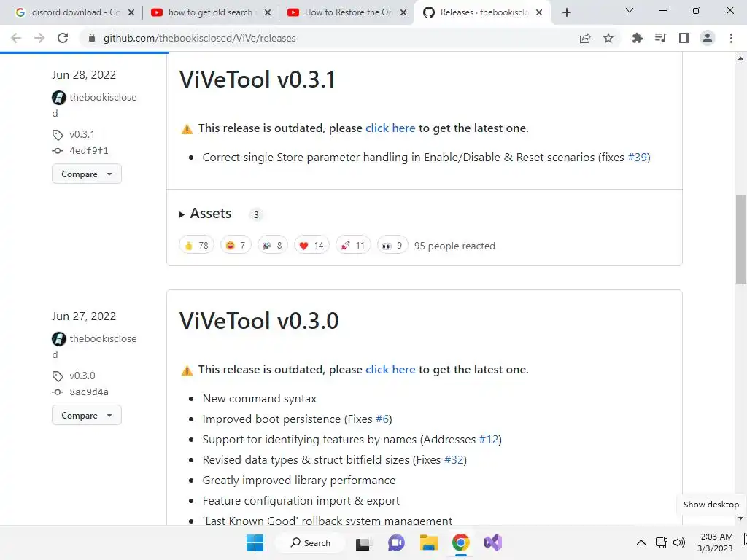
Task: Open the Chat app in taskbar
Action: click(396, 542)
